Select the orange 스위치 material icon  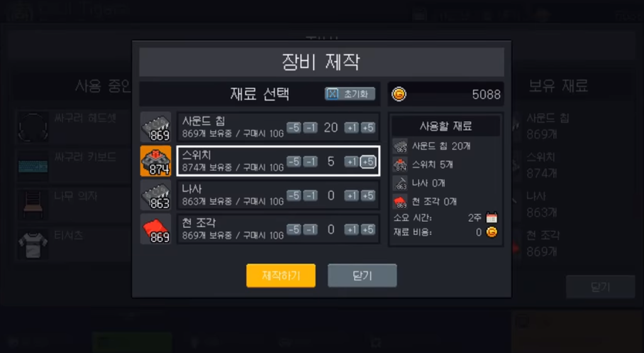click(x=156, y=161)
